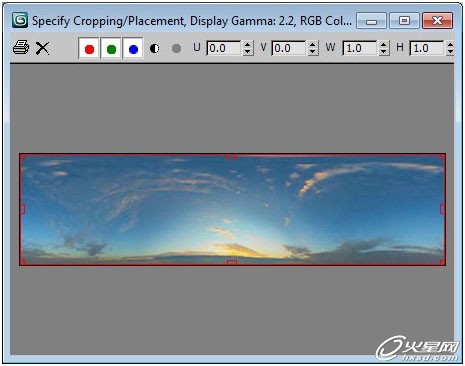Click the bottom-center crop handle
465x366 pixels.
[232, 262]
